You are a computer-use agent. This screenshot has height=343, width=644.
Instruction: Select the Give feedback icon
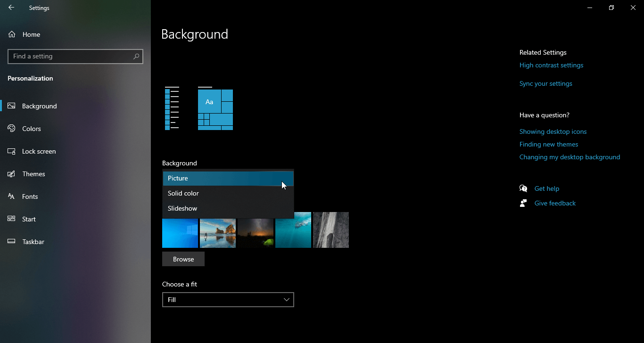pos(523,203)
